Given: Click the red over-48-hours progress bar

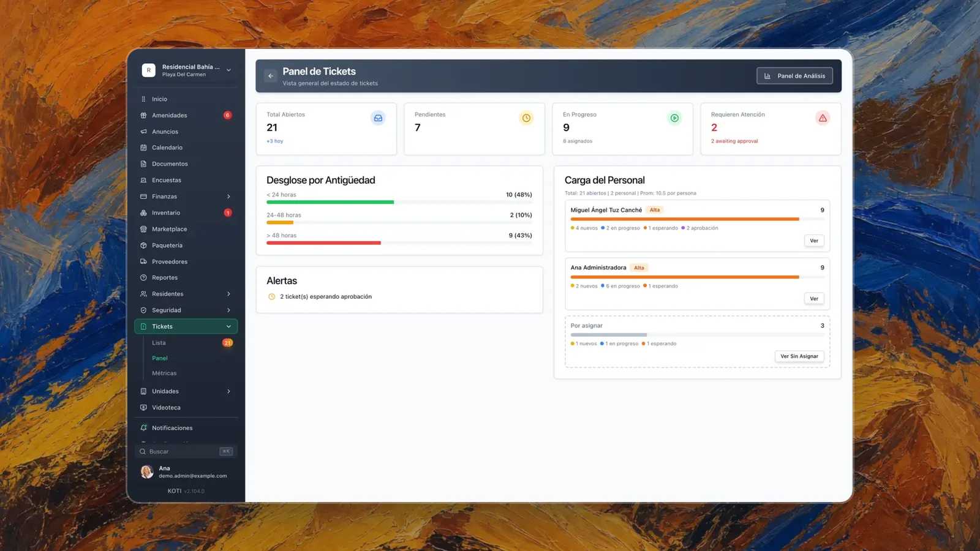Looking at the screenshot, I should click(323, 243).
